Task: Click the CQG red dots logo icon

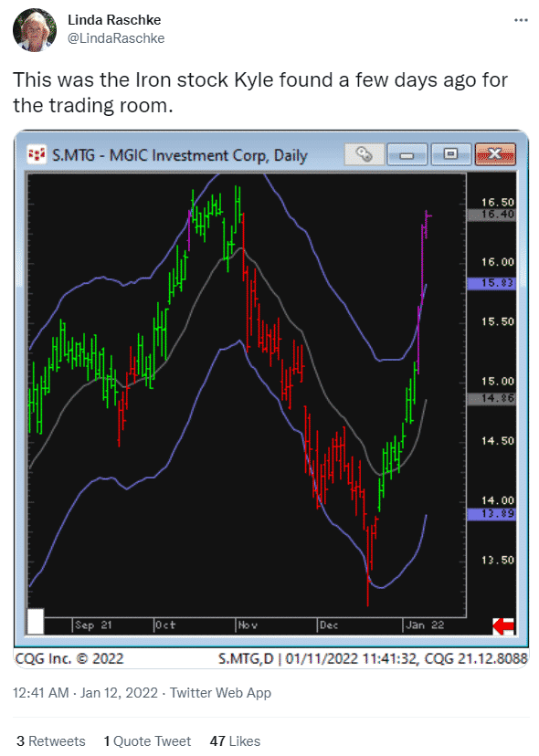Action: click(37, 155)
